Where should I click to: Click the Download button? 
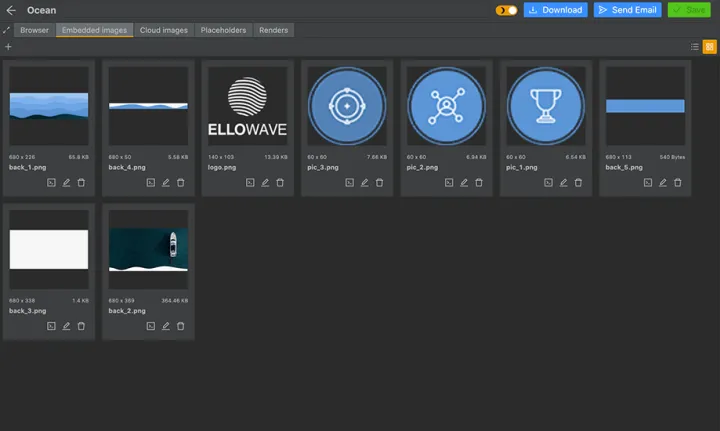[x=555, y=10]
